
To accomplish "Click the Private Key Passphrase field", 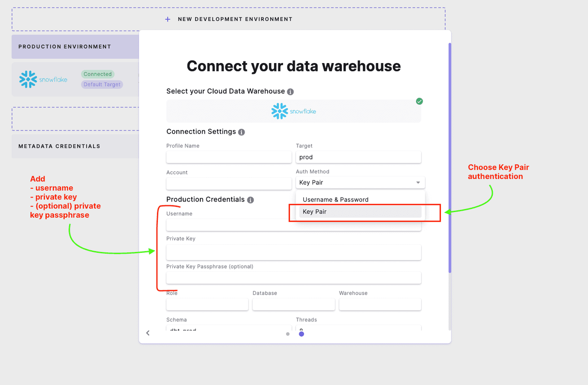I will [x=294, y=278].
